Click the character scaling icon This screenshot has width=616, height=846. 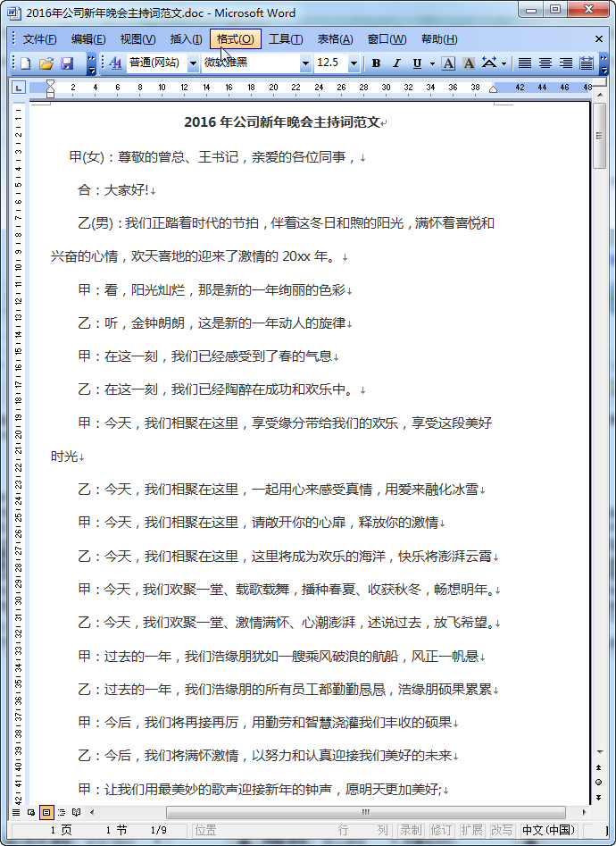pyautogui.click(x=489, y=63)
